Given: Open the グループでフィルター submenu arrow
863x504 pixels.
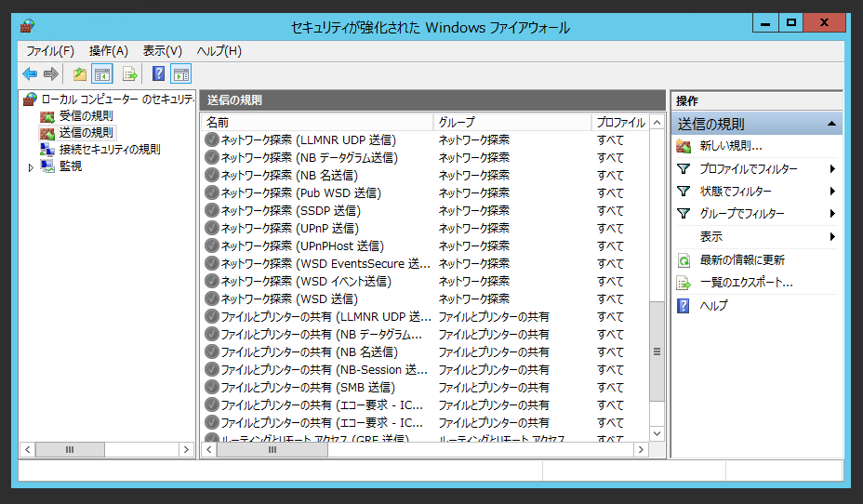Looking at the screenshot, I should click(832, 214).
